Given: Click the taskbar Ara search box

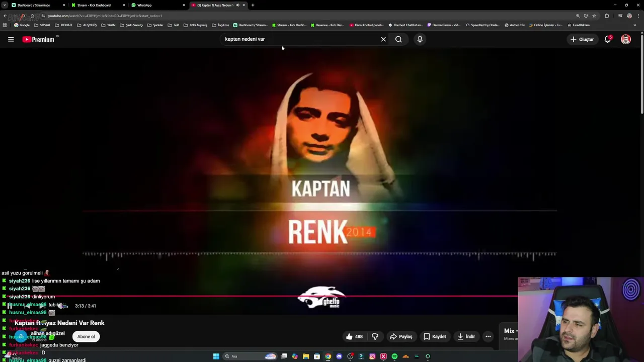Looking at the screenshot, I should [250, 356].
